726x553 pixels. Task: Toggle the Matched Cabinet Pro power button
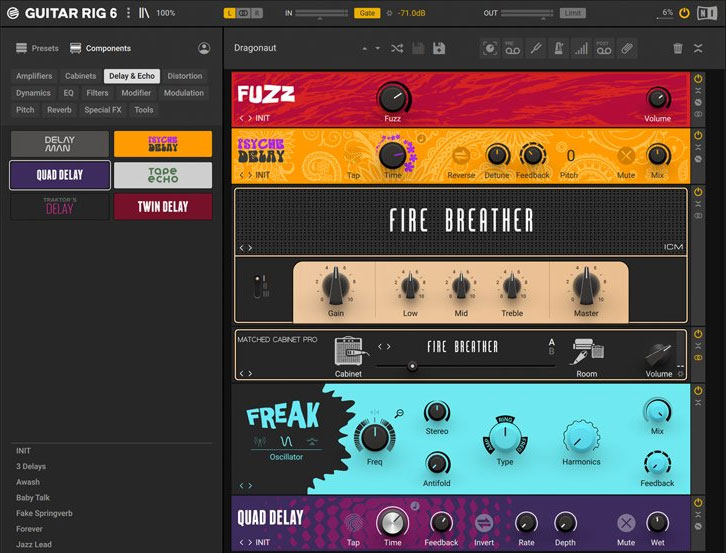[698, 334]
